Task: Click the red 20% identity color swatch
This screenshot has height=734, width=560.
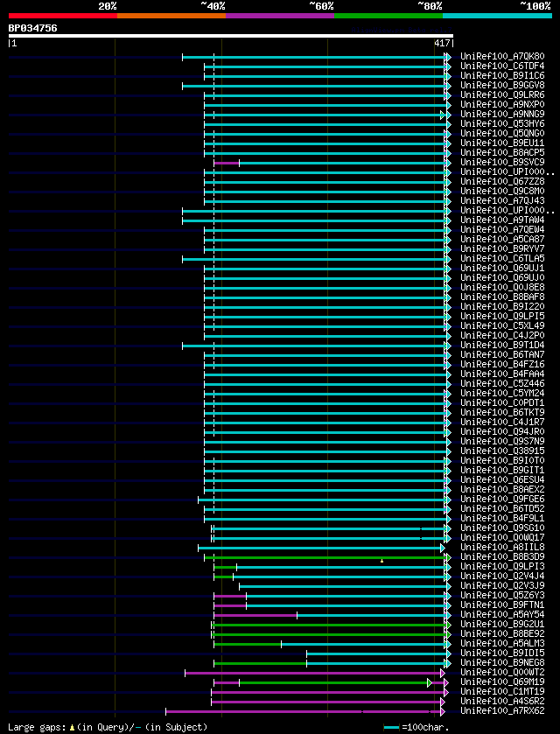Action: [x=63, y=16]
